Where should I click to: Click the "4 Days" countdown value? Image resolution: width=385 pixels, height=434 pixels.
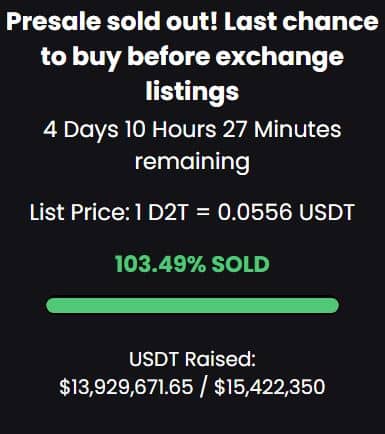(80, 130)
